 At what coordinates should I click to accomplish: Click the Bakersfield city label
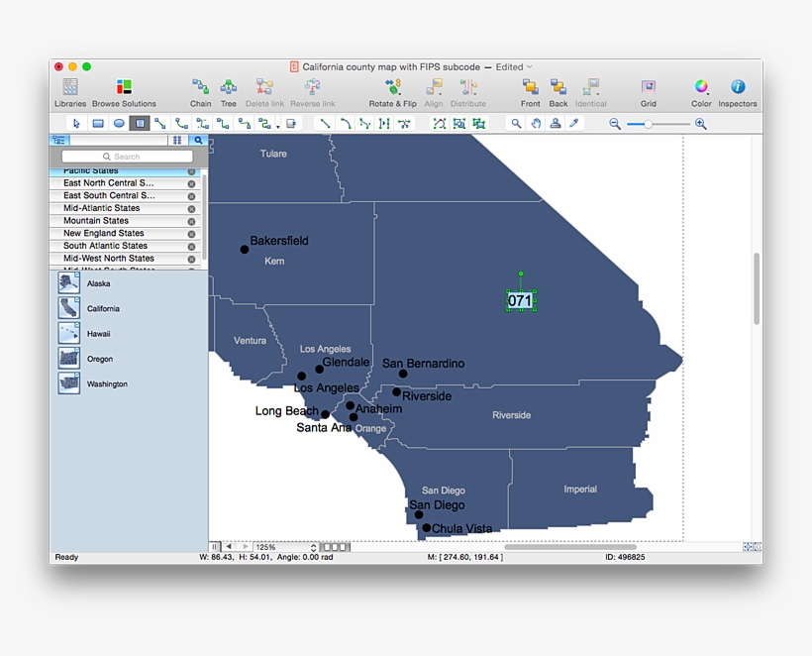(278, 241)
